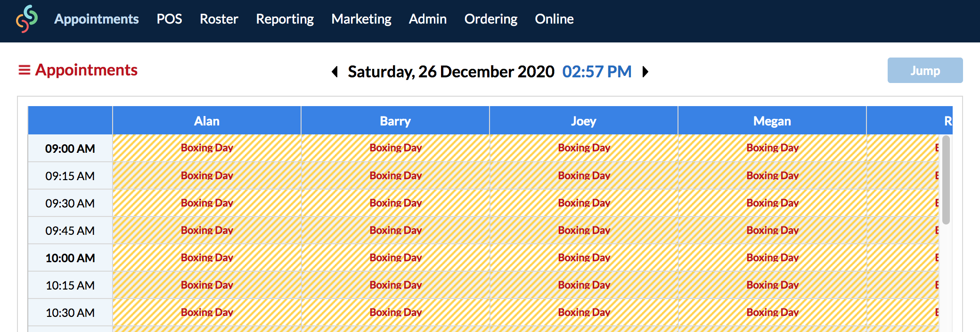Open the Online menu

pyautogui.click(x=555, y=19)
